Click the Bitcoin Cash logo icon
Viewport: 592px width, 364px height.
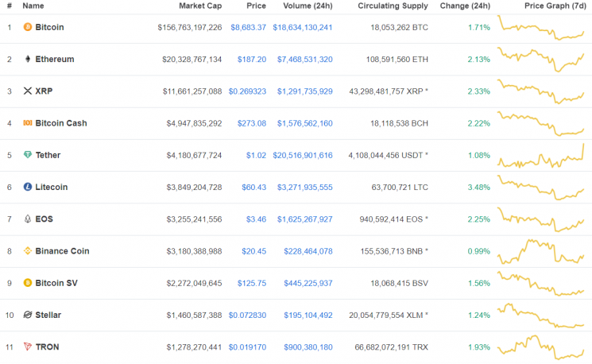point(28,123)
